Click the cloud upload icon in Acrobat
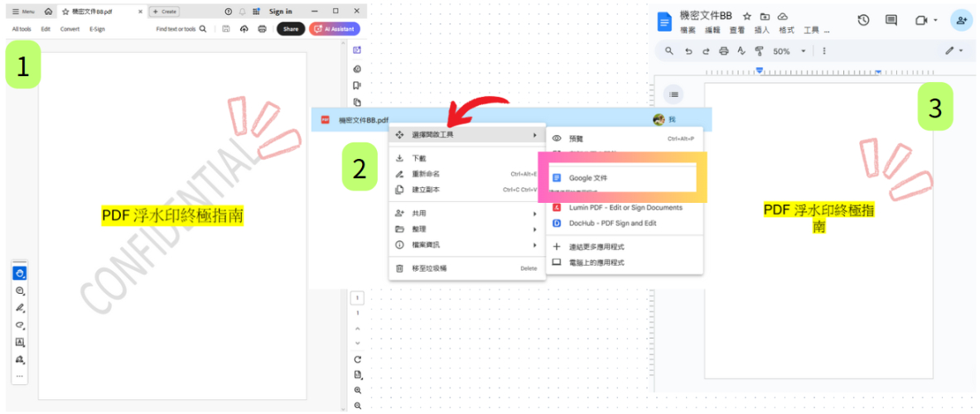 (x=244, y=29)
